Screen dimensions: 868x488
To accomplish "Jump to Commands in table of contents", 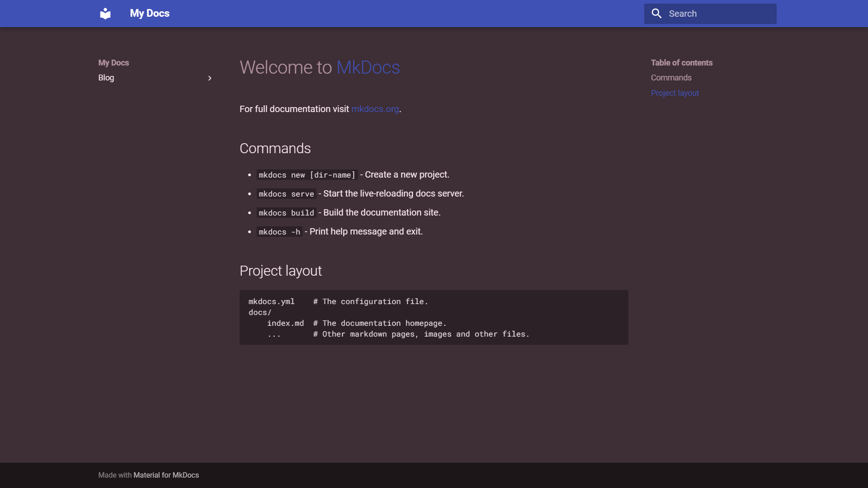I will [x=671, y=78].
